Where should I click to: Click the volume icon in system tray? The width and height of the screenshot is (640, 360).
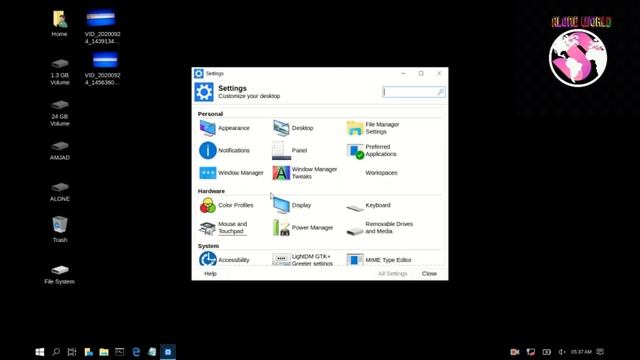click(562, 352)
